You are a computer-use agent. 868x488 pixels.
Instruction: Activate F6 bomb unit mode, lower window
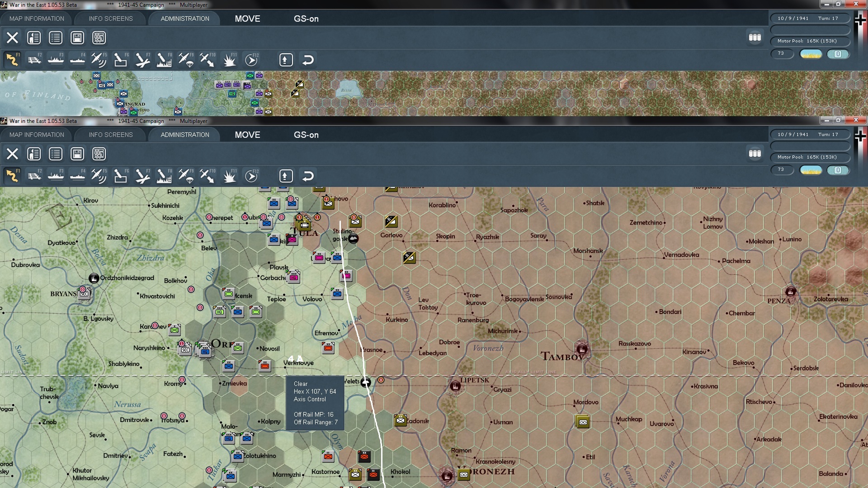121,176
